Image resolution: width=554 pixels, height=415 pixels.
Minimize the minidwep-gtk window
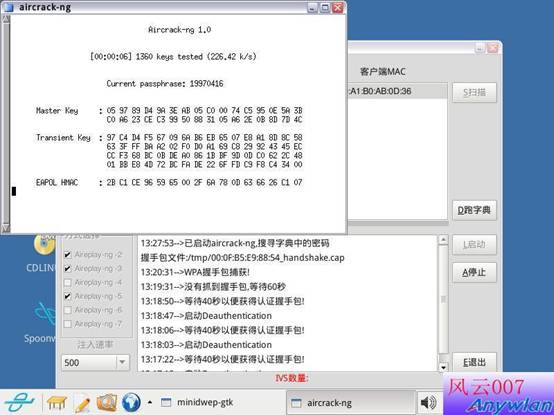click(479, 48)
